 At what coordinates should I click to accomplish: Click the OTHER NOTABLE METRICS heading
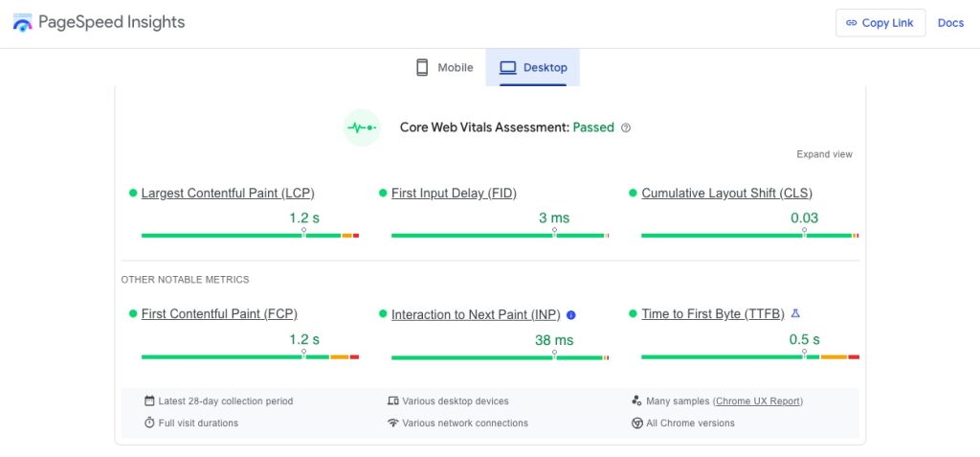point(185,279)
